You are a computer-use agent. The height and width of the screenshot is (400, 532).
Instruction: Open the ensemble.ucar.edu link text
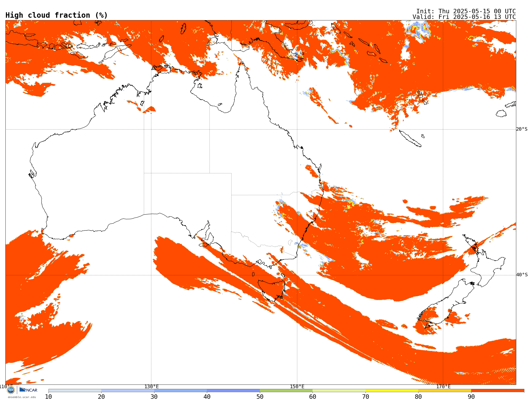click(x=22, y=397)
